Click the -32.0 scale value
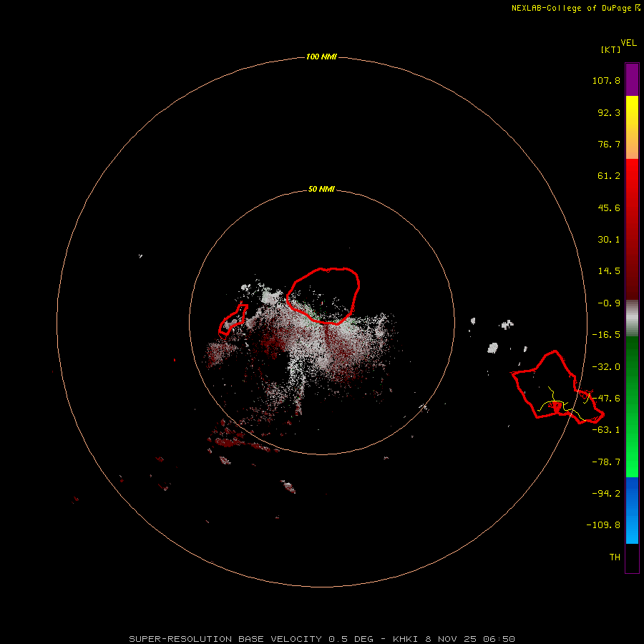This screenshot has height=644, width=644. click(x=606, y=367)
